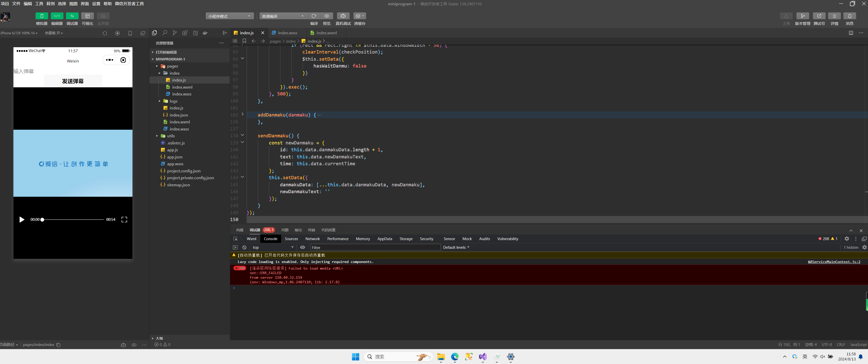
Task: Click the 真机调试 debug icon
Action: tap(343, 16)
